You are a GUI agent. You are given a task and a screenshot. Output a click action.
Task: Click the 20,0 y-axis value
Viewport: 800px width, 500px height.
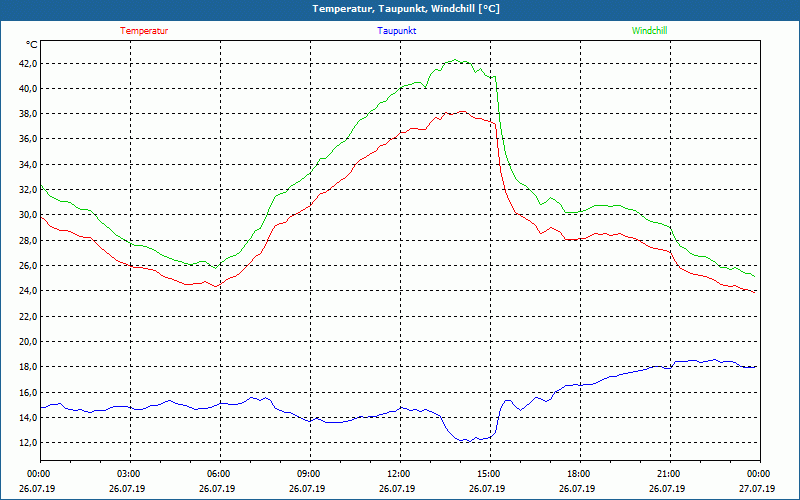tap(28, 341)
